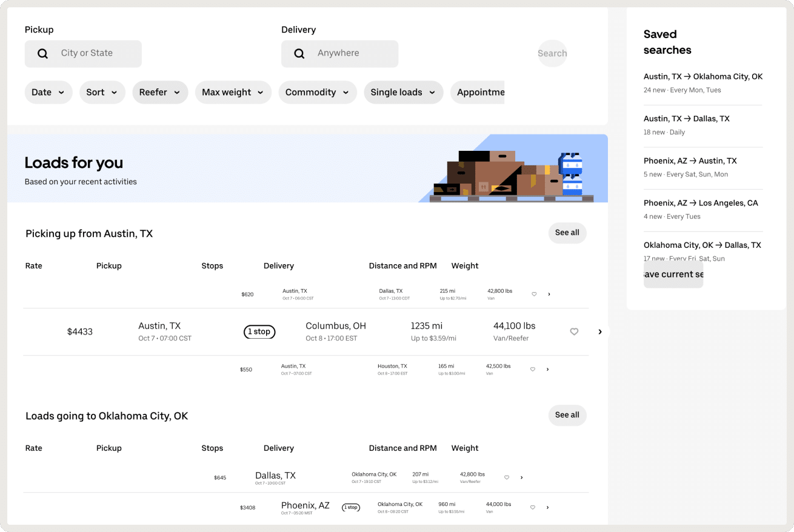Screen dimensions: 794x532
Task: Open the Date filter dropdown
Action: 48,92
